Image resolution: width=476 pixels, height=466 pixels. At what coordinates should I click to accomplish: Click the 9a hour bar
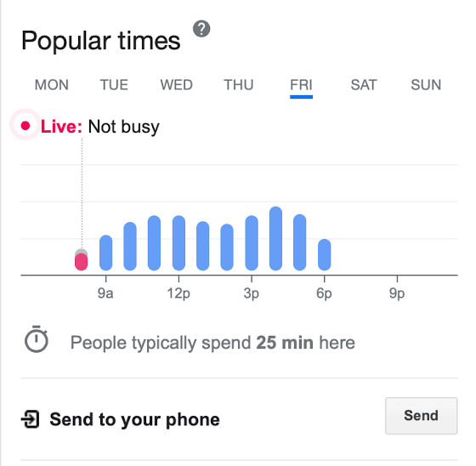(x=106, y=253)
